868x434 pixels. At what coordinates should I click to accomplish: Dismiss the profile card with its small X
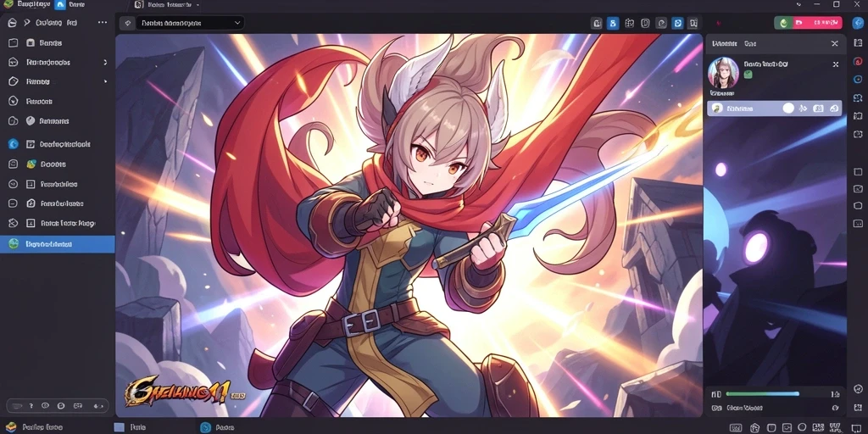point(836,64)
